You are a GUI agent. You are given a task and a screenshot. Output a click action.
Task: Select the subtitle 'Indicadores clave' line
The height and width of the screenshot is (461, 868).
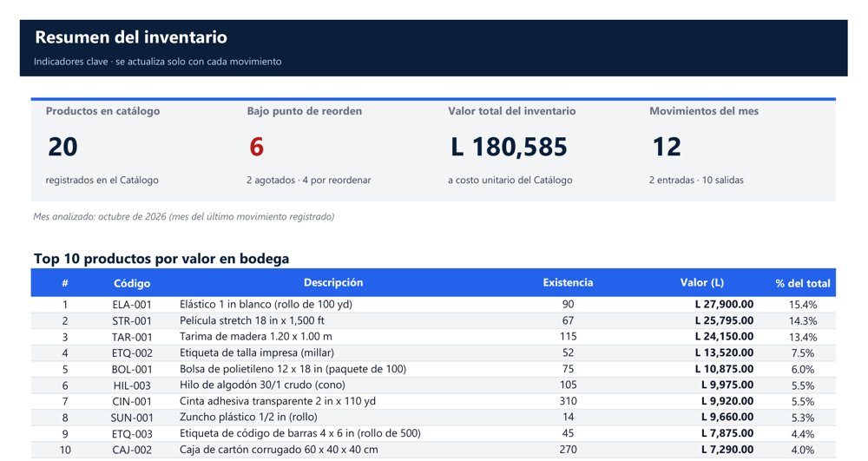point(158,62)
